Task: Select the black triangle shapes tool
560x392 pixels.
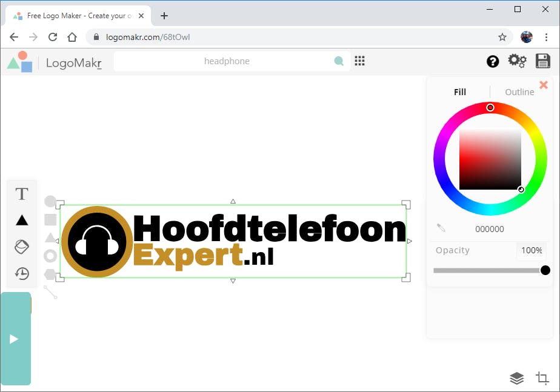Action: coord(22,221)
